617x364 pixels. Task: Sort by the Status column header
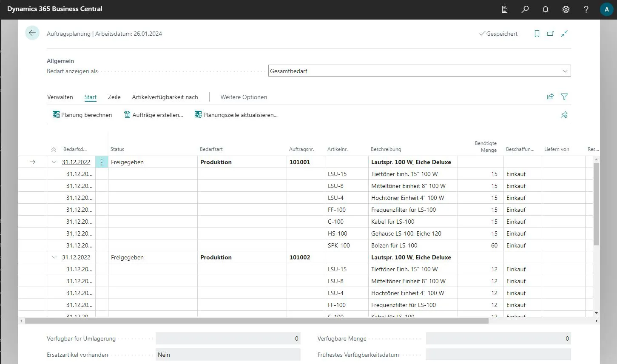tap(117, 149)
